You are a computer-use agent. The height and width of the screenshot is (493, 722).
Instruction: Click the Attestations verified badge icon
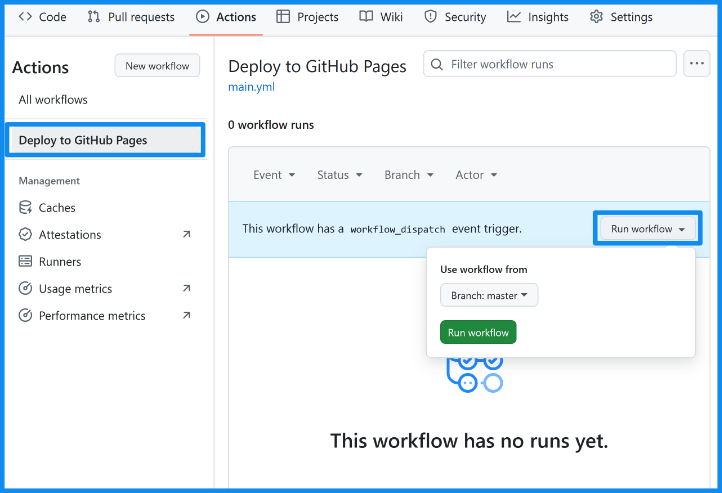(26, 235)
